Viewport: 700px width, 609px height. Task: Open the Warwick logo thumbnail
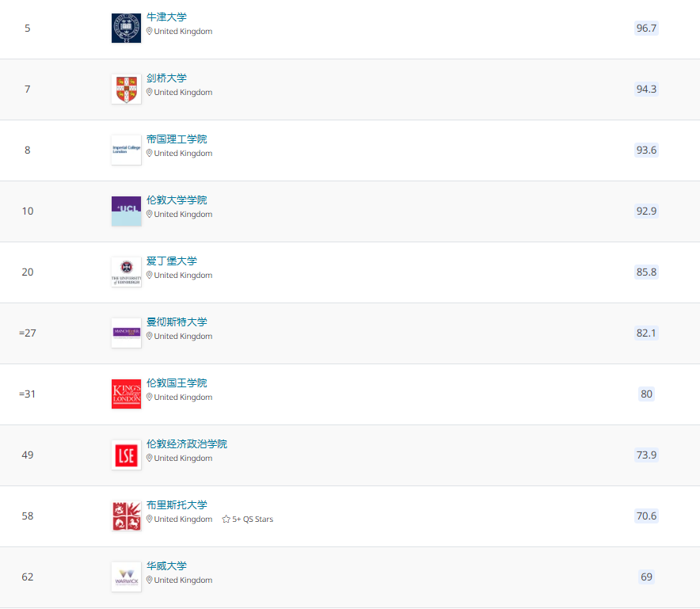(127, 577)
